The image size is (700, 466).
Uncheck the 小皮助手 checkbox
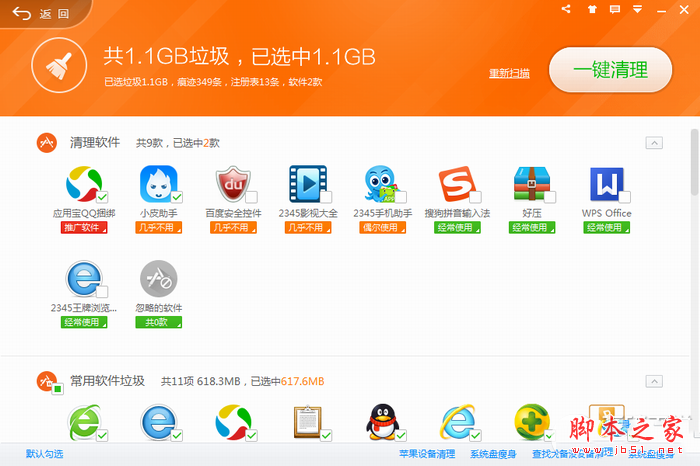click(x=177, y=197)
